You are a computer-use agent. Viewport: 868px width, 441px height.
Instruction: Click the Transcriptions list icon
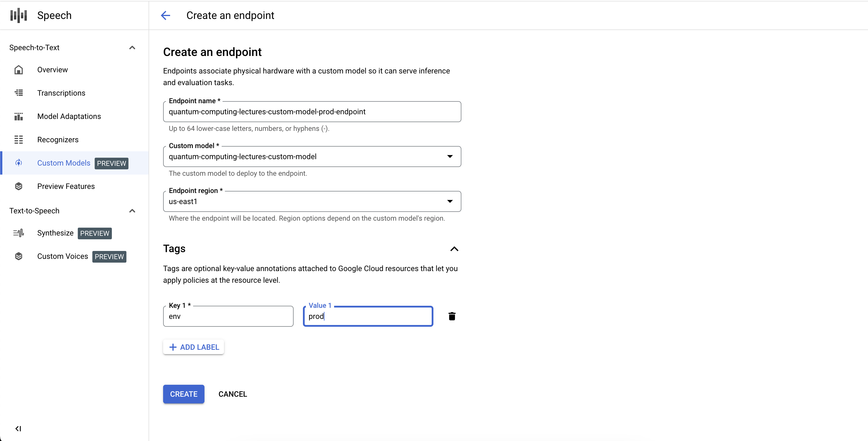click(x=20, y=93)
